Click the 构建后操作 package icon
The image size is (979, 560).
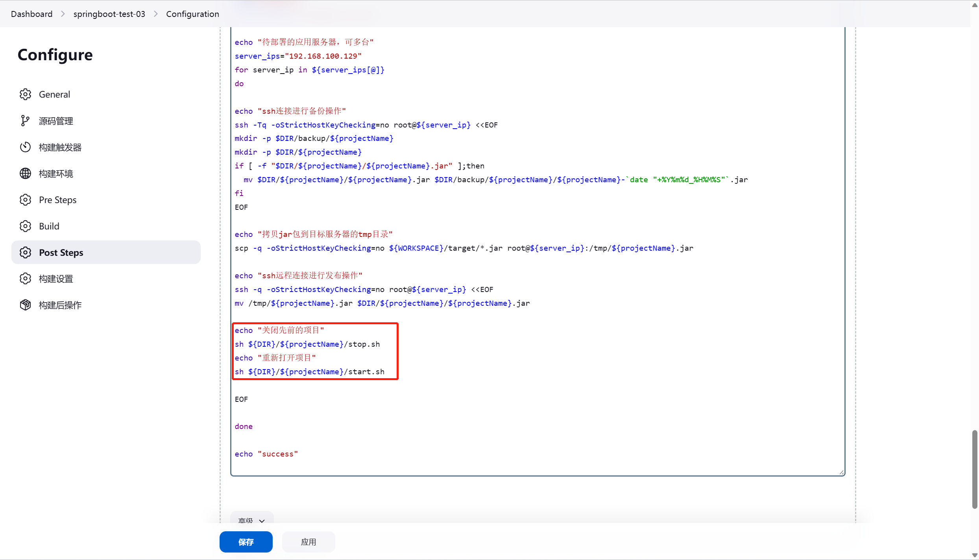pyautogui.click(x=25, y=305)
